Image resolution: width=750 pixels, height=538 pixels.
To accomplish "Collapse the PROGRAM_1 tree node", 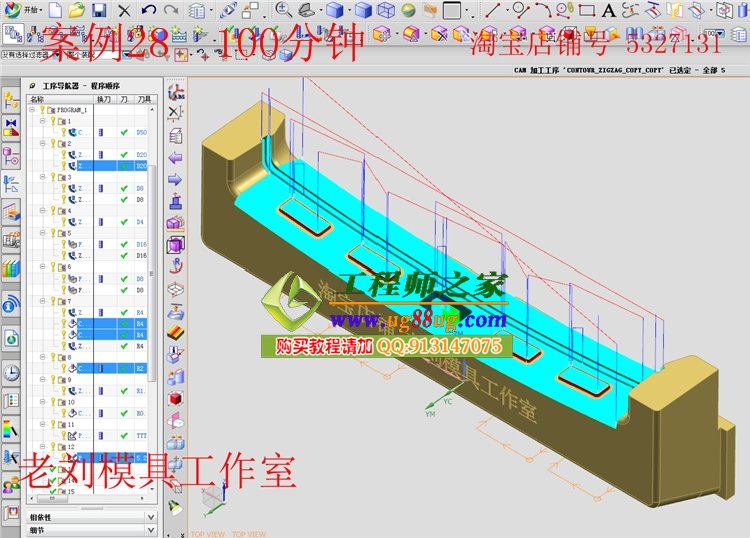I will 34,110.
